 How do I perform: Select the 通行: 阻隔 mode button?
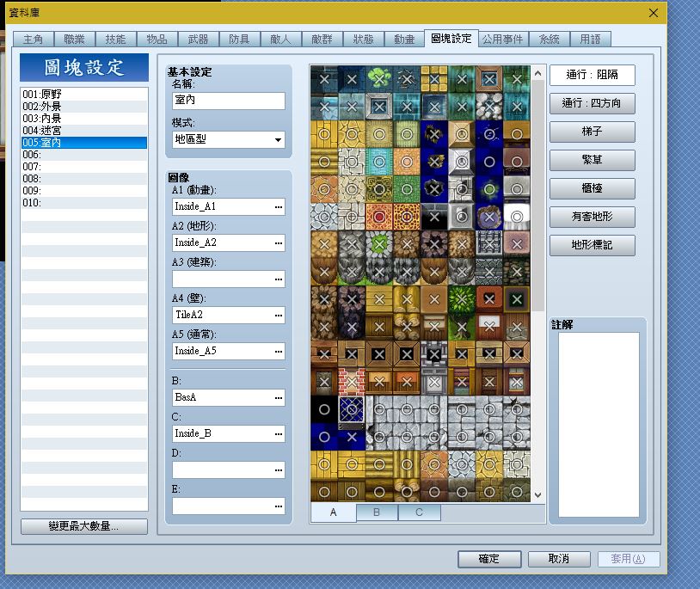pyautogui.click(x=592, y=75)
